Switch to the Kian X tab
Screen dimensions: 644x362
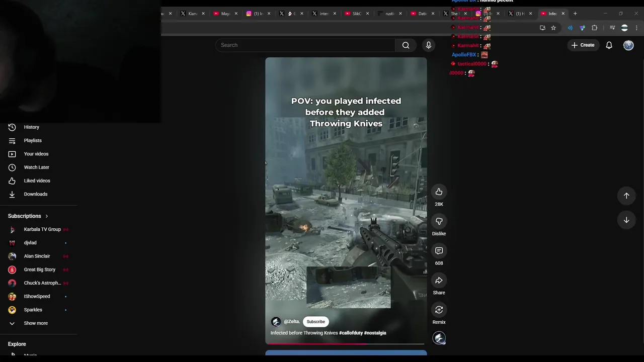[x=193, y=14]
